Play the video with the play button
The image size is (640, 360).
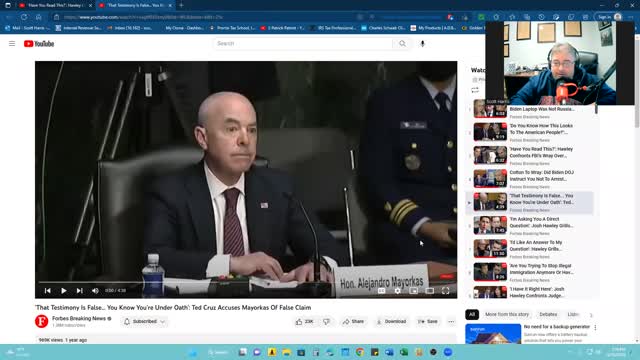tap(64, 291)
